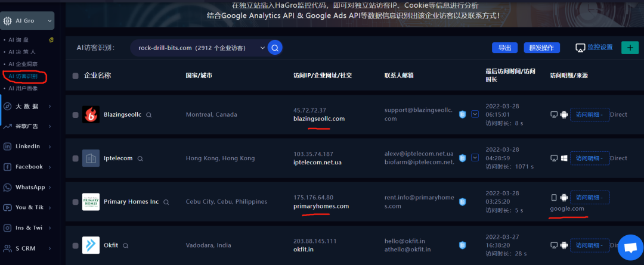
Task: Expand the WhatsApp sidebar menu
Action: (49, 188)
